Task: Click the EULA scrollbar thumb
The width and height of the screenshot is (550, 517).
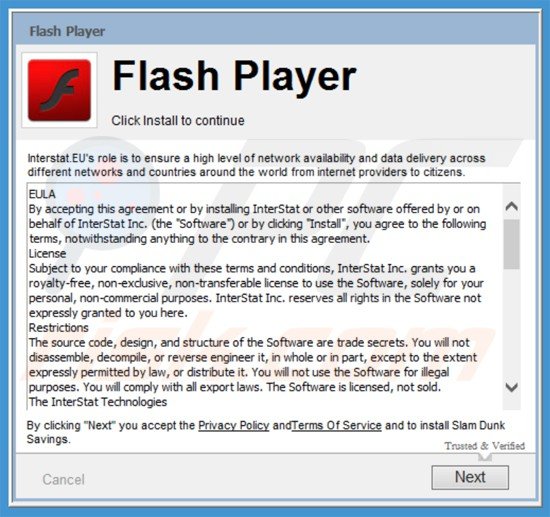Action: point(511,244)
